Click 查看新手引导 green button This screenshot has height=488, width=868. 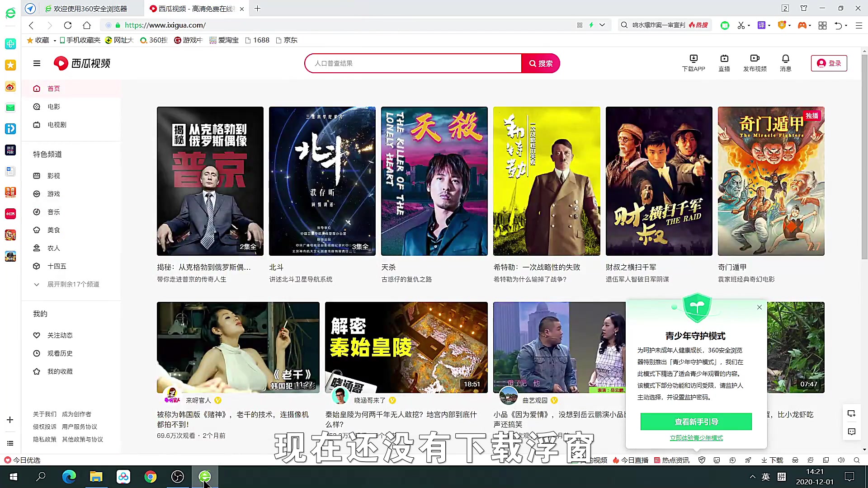696,422
